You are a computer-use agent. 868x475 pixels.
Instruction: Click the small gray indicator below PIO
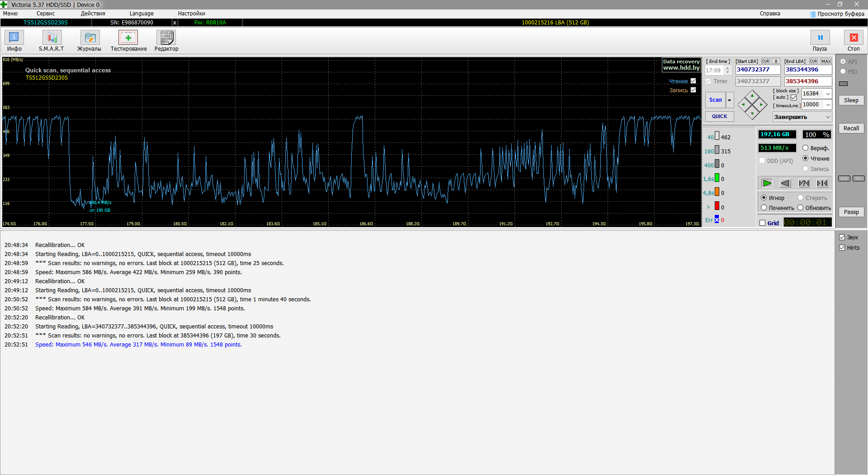844,84
